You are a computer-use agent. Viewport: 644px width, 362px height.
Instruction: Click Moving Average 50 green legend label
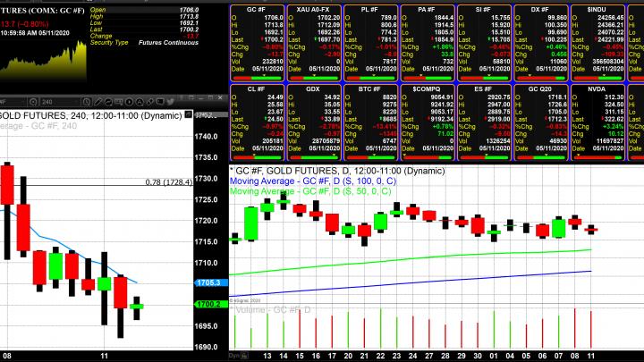tap(310, 191)
